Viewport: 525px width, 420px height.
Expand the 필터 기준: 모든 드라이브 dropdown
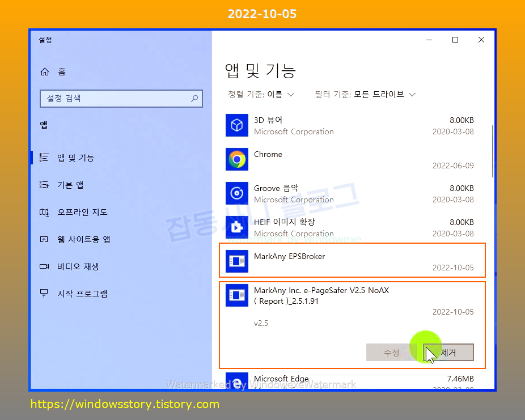[x=365, y=95]
